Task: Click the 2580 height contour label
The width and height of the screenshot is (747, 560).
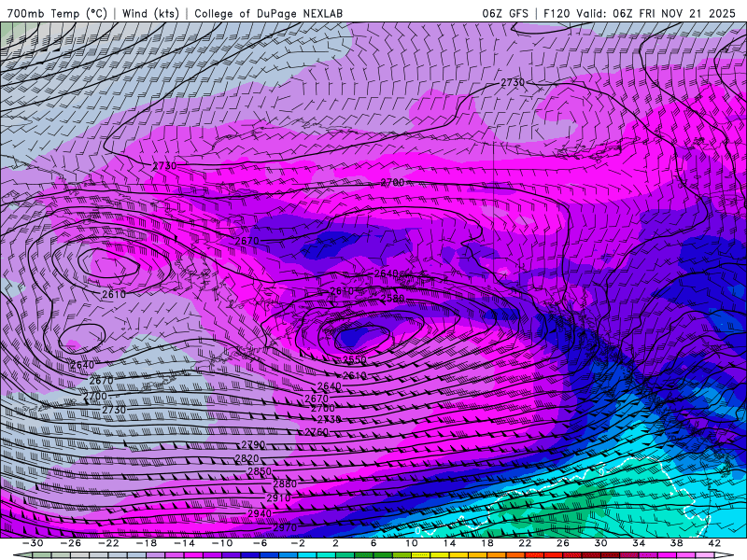Action: (x=392, y=298)
